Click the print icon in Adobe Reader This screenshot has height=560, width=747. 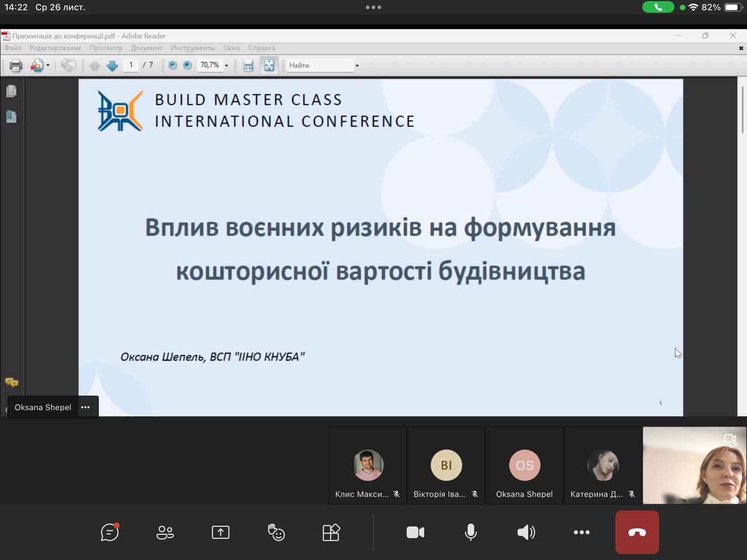point(16,65)
